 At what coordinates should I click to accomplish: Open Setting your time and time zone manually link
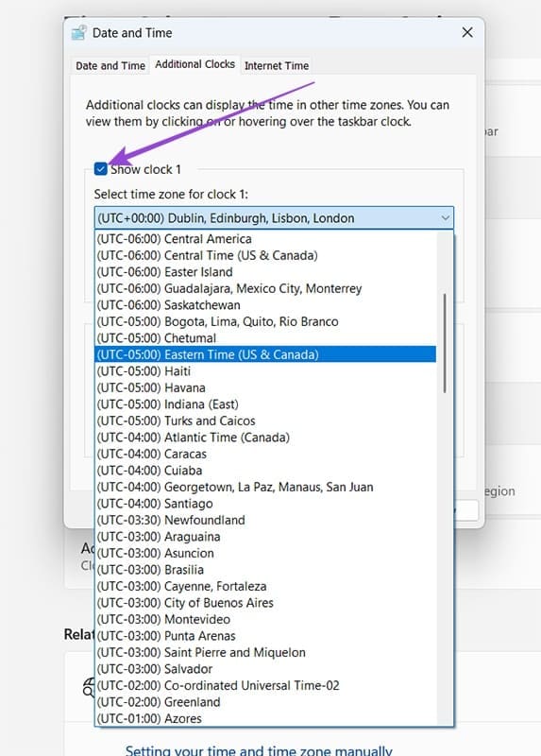(259, 750)
